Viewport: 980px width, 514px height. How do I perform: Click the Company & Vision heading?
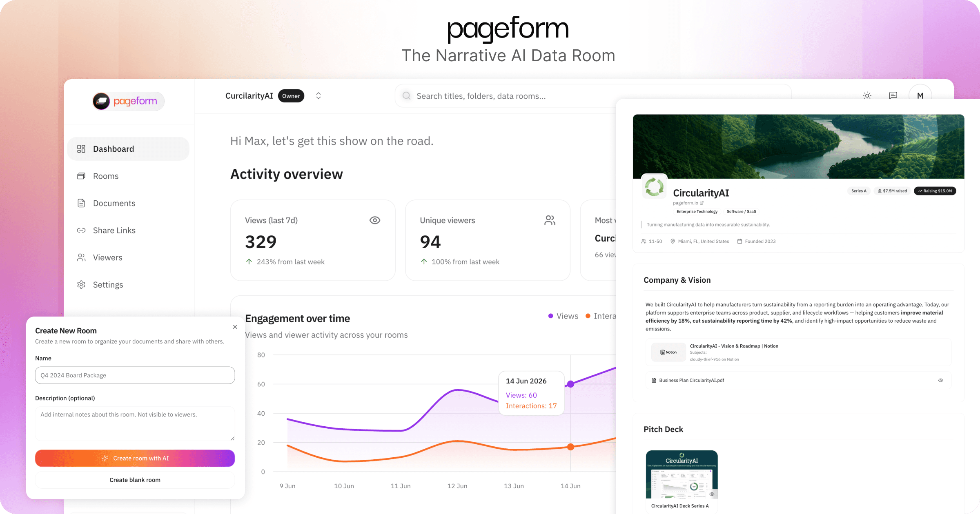(x=677, y=280)
